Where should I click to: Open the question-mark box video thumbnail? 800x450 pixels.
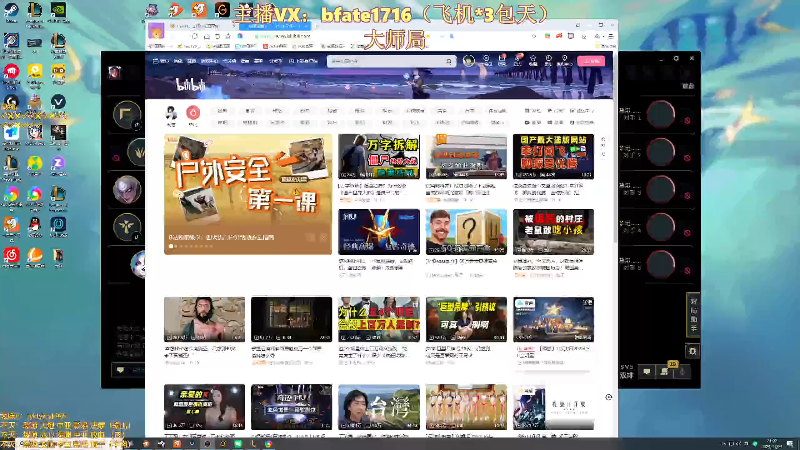[466, 231]
